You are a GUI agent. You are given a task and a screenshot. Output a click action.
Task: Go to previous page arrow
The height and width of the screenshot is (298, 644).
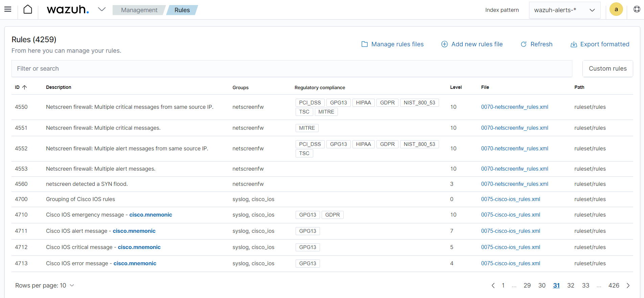tap(493, 285)
